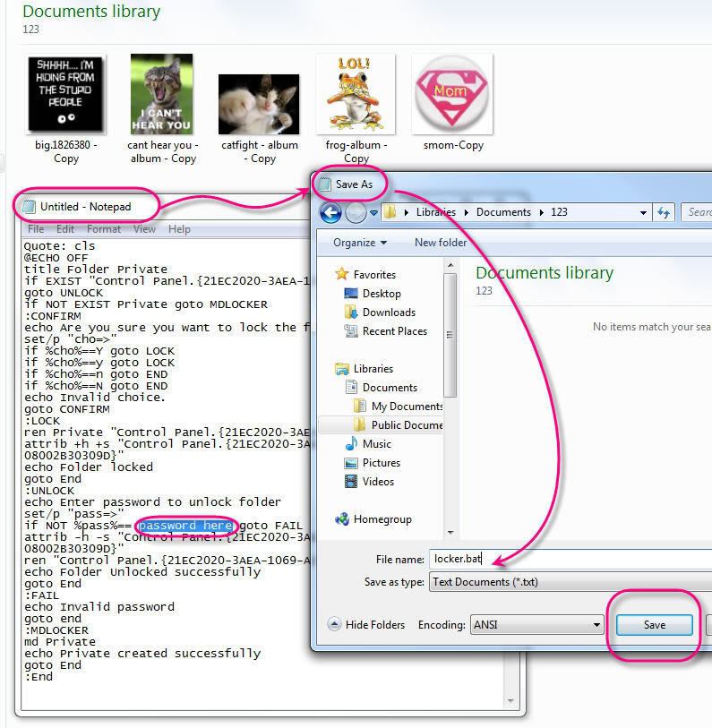
Task: Select Public Documents in the tree
Action: click(406, 425)
